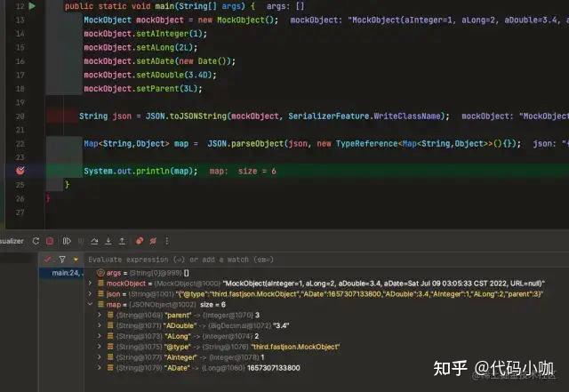
Task: Expand the "@type" map entry
Action: 100,347
